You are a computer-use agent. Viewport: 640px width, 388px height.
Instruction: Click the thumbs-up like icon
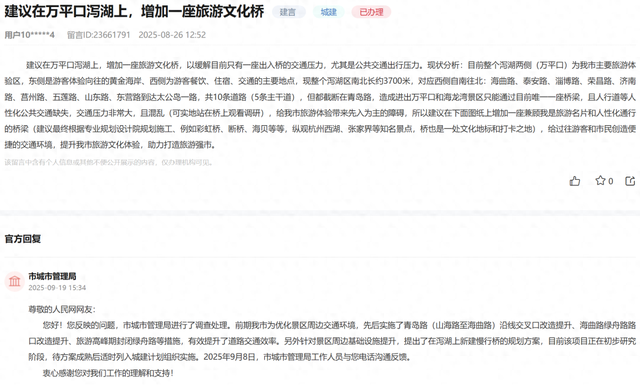[x=575, y=181]
